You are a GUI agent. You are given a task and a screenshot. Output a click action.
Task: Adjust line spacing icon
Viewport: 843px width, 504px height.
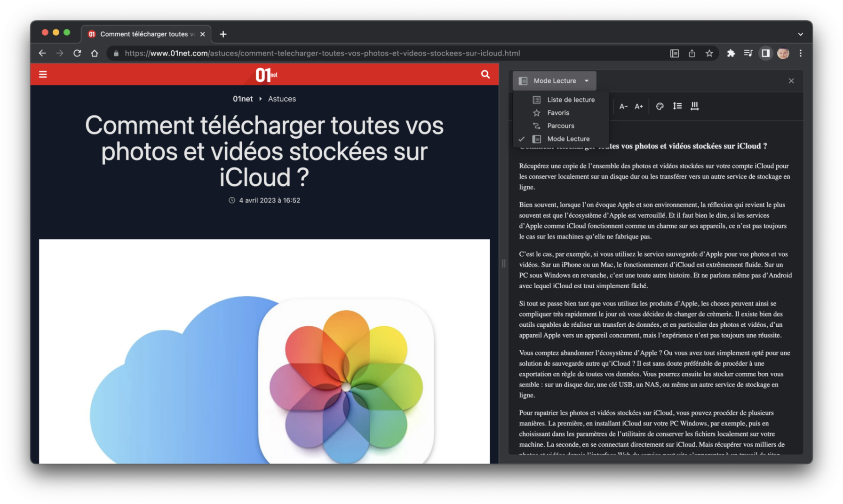point(677,106)
